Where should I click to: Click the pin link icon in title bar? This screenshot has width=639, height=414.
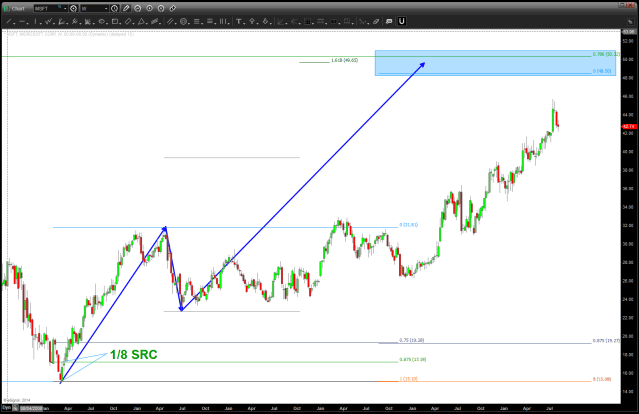pyautogui.click(x=172, y=8)
